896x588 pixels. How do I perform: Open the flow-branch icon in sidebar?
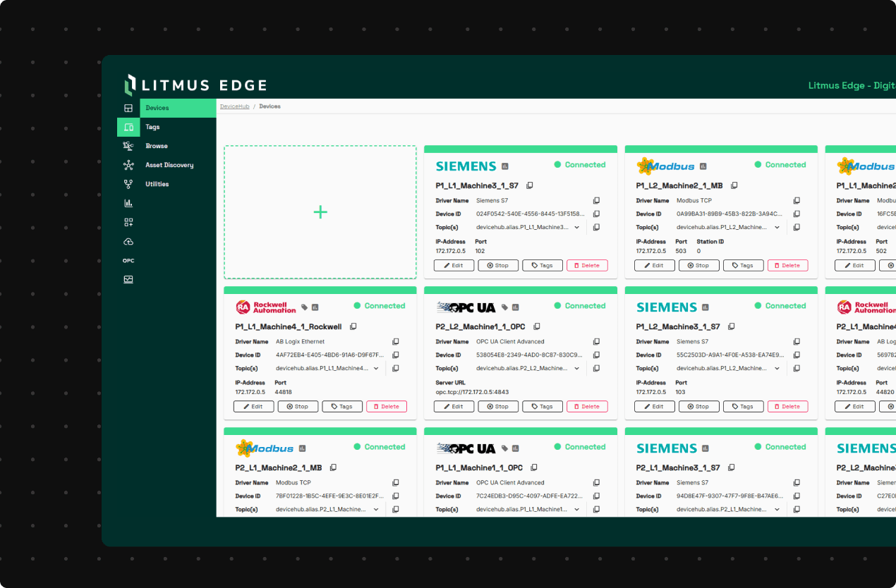(128, 184)
